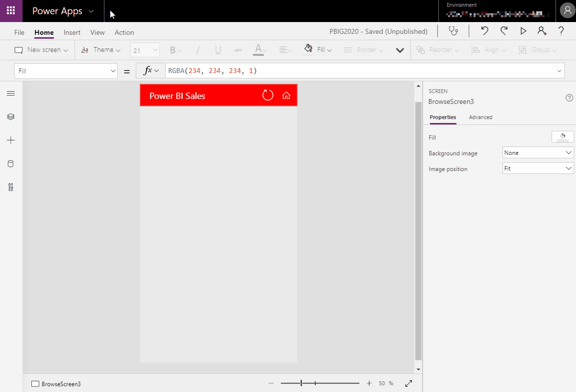Open the account profile icon

(567, 11)
